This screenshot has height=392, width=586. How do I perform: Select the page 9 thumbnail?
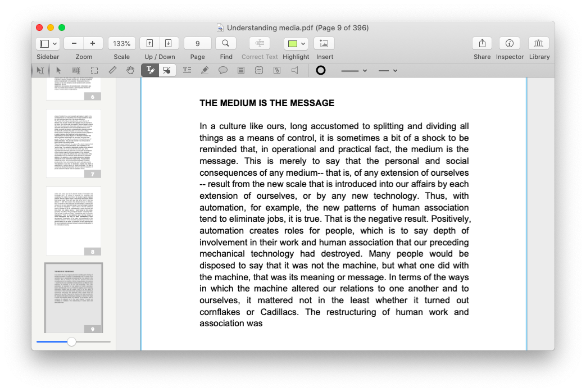(x=74, y=298)
